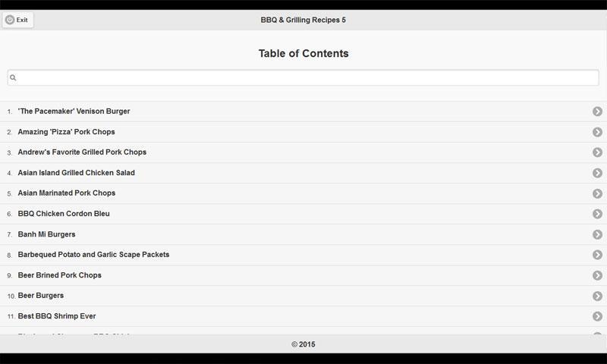
Task: Click arrow icon beside 'The Pacemaker' Venison Burger
Action: click(597, 111)
